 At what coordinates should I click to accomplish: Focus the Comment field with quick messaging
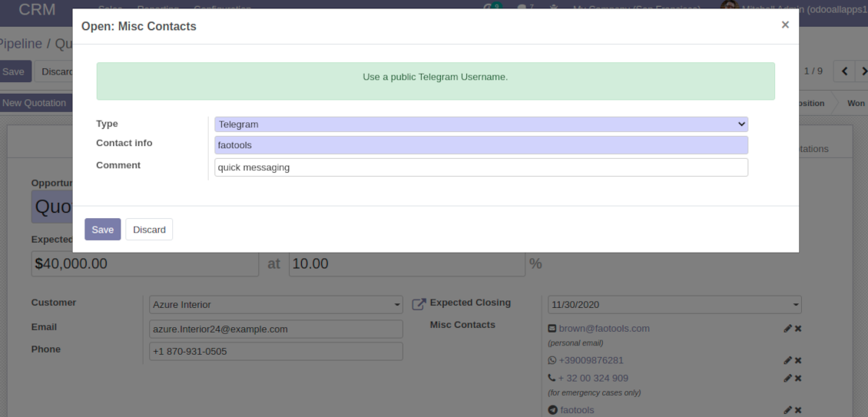pyautogui.click(x=481, y=167)
